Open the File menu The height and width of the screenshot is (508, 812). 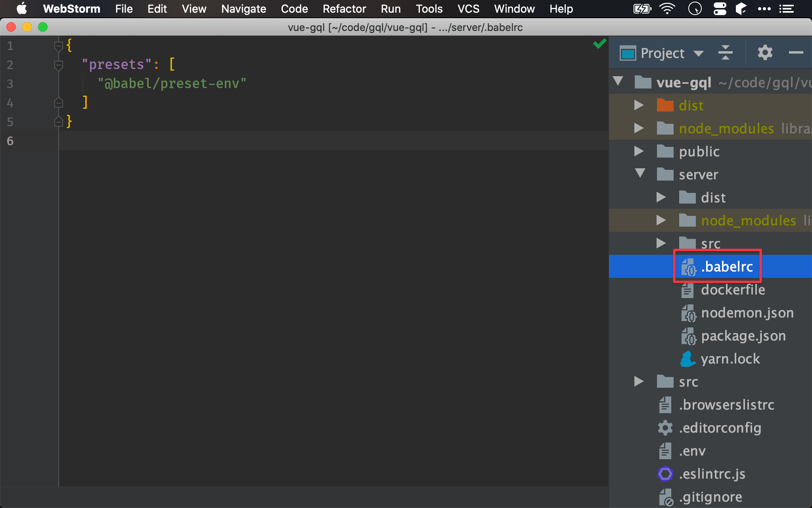[124, 9]
